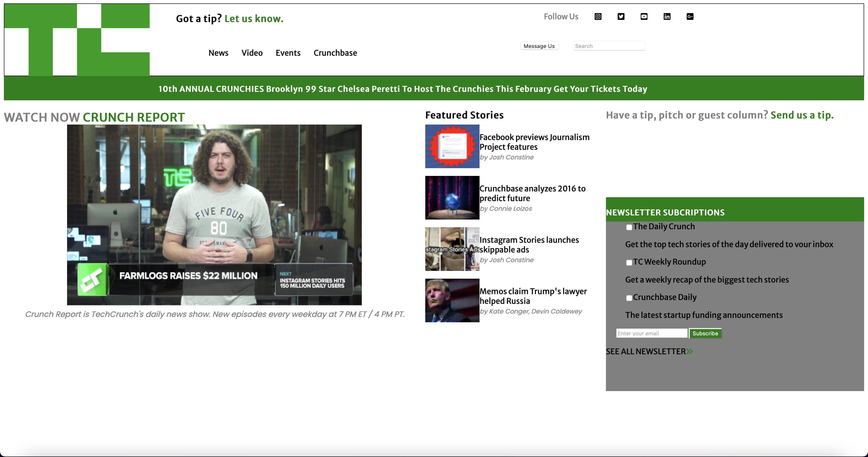The image size is (868, 457).
Task: Open the Trump lawyer story thumbnail
Action: click(x=452, y=300)
